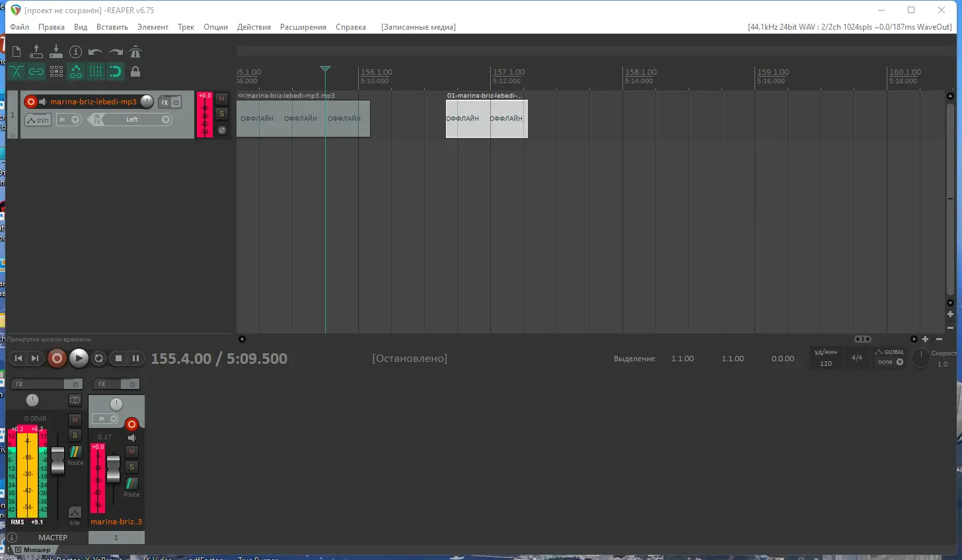
Task: Click the [Записанные медиа] label in menu bar
Action: tap(418, 27)
